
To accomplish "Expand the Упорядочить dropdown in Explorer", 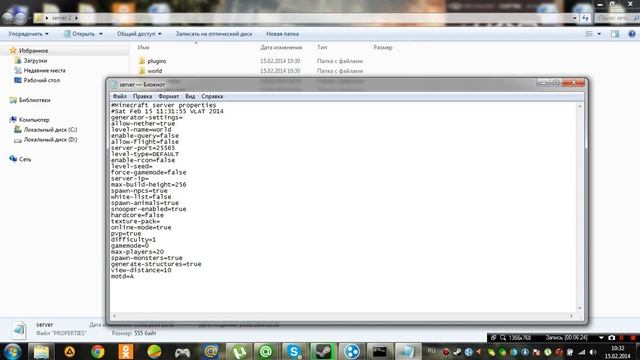I will [x=28, y=34].
